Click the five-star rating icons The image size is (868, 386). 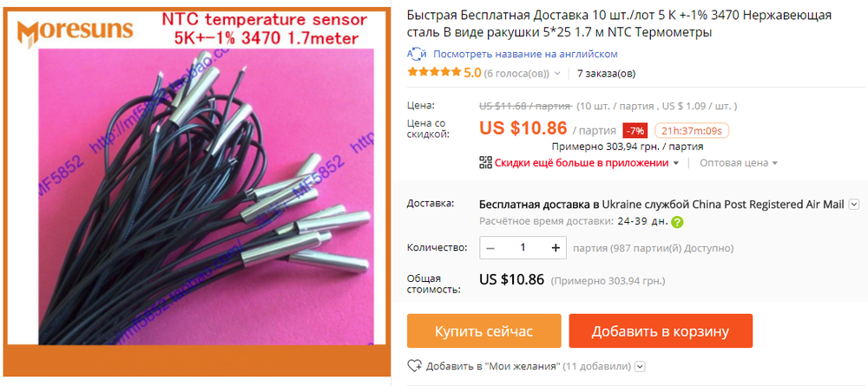click(x=434, y=73)
